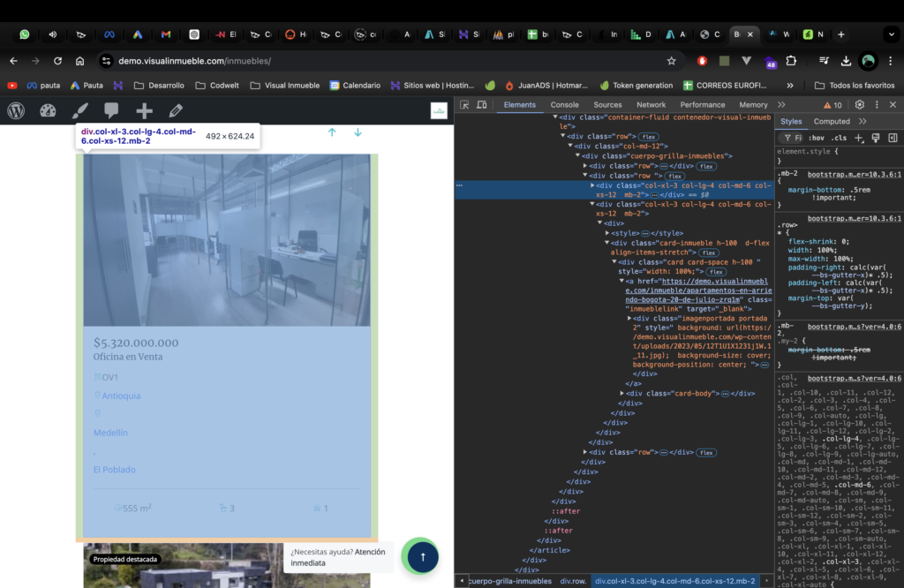This screenshot has height=588, width=904.
Task: Toggle element state with the :hov button
Action: click(816, 138)
